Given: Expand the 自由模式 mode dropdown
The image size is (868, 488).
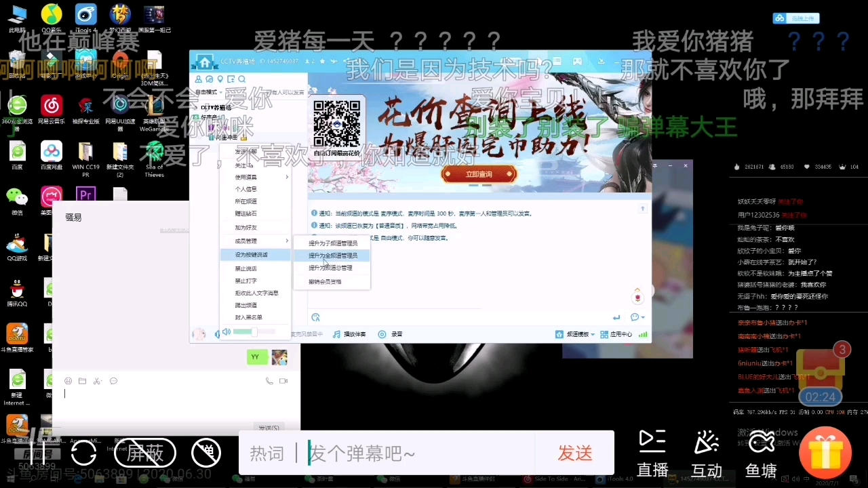Looking at the screenshot, I should [208, 92].
